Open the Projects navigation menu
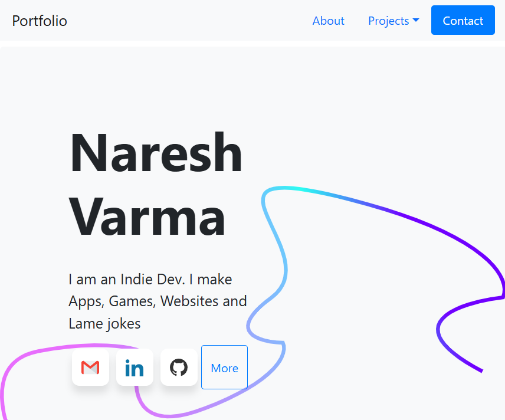This screenshot has height=420, width=505. pos(393,21)
